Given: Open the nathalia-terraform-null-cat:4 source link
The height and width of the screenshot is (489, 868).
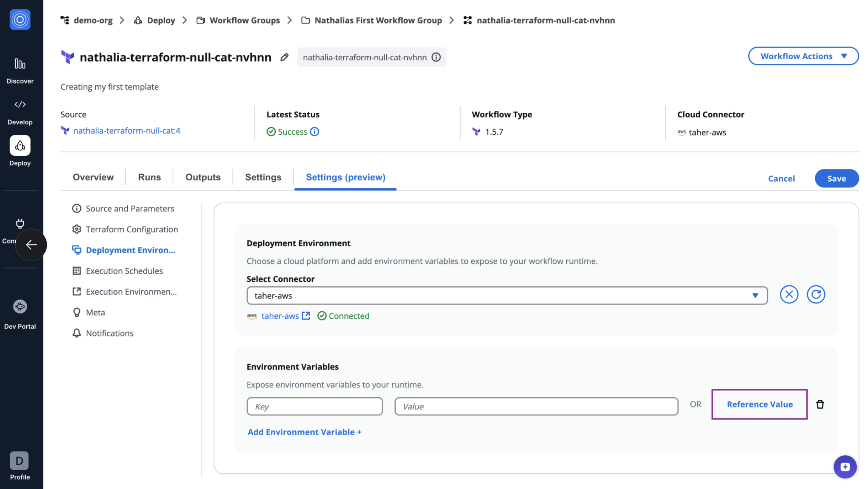Looking at the screenshot, I should [127, 130].
